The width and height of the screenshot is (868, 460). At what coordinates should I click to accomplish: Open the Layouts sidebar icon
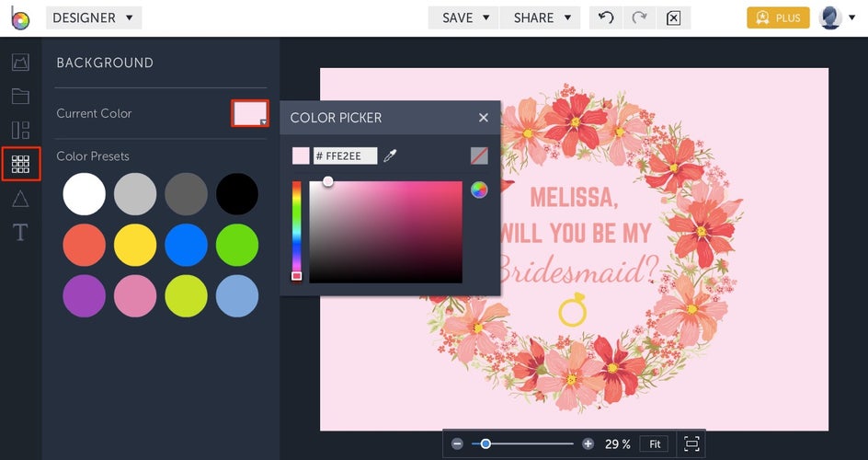tap(20, 130)
